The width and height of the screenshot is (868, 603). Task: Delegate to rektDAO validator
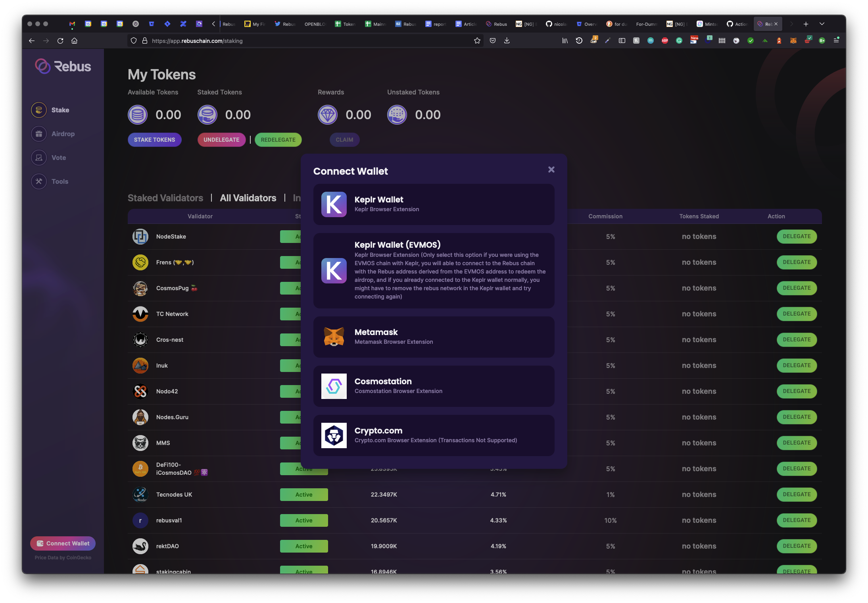tap(797, 546)
